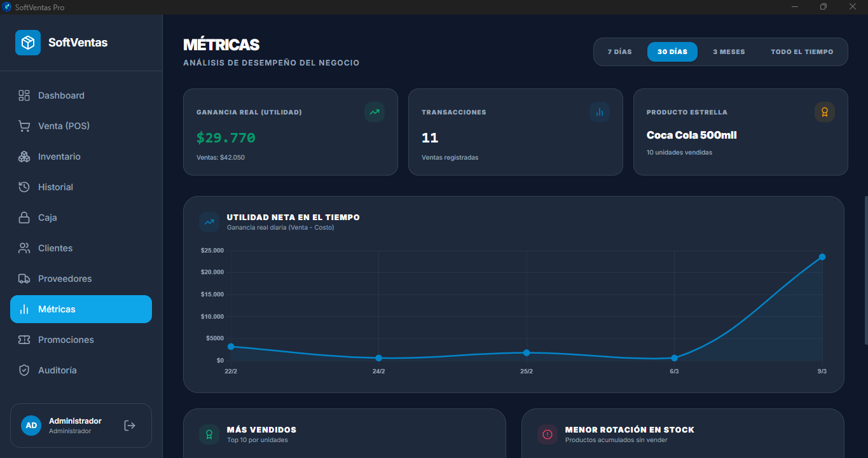Click the logout arrow next to Administrador
This screenshot has height=458, width=868.
(x=129, y=425)
